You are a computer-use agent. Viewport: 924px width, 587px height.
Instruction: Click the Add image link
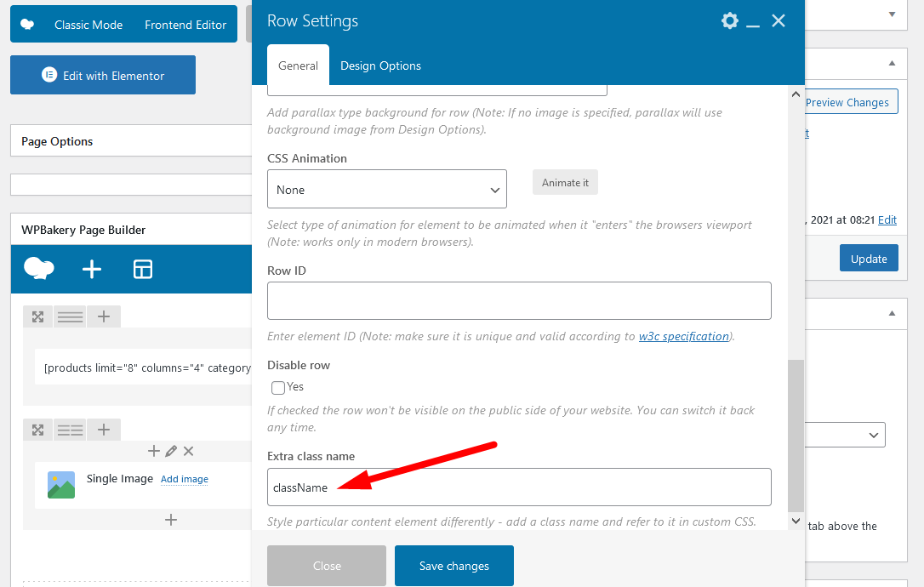click(185, 479)
